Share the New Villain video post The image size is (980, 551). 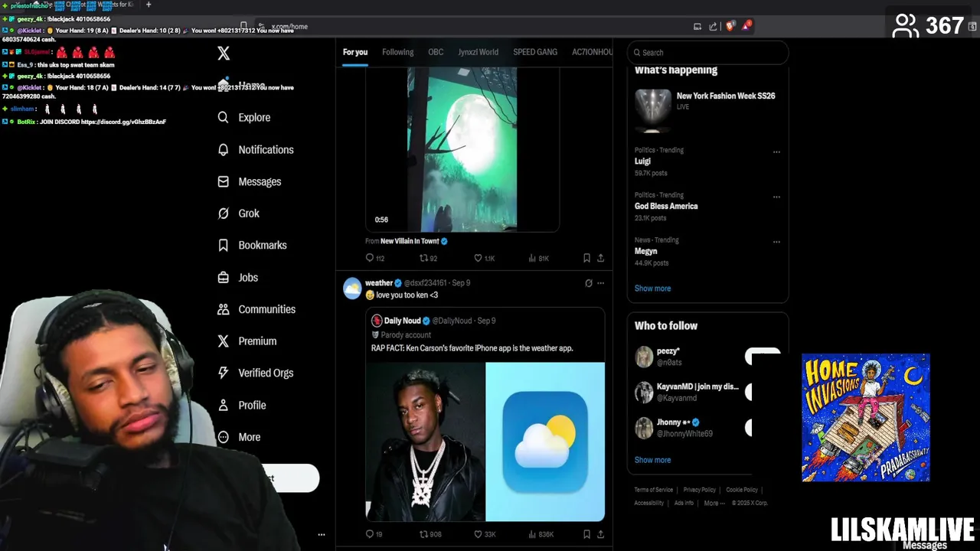[x=600, y=259]
